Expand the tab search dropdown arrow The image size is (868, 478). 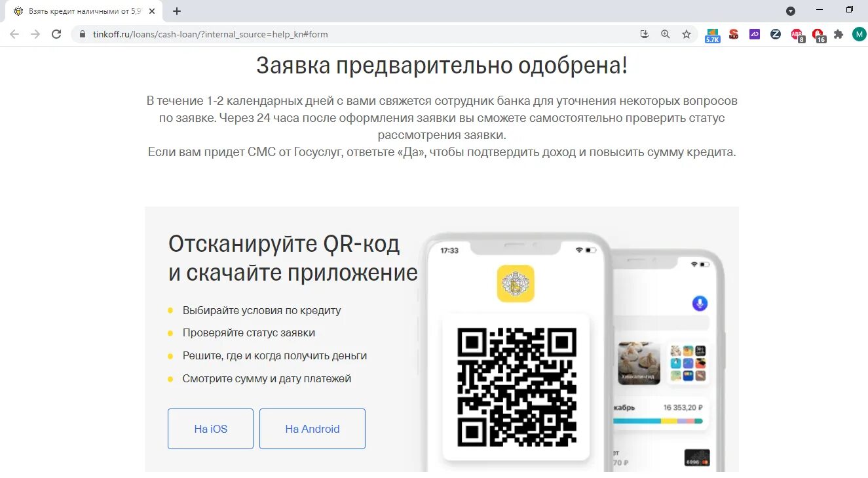[x=791, y=10]
